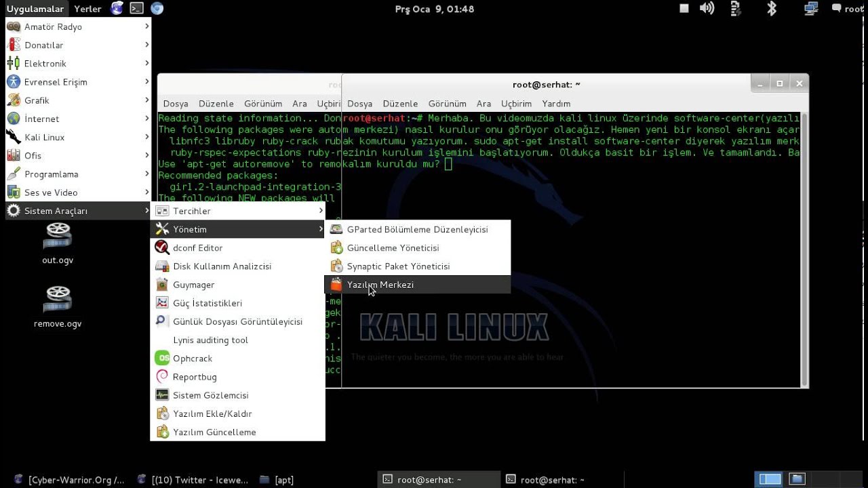Click the Ofis category icon

click(x=14, y=155)
